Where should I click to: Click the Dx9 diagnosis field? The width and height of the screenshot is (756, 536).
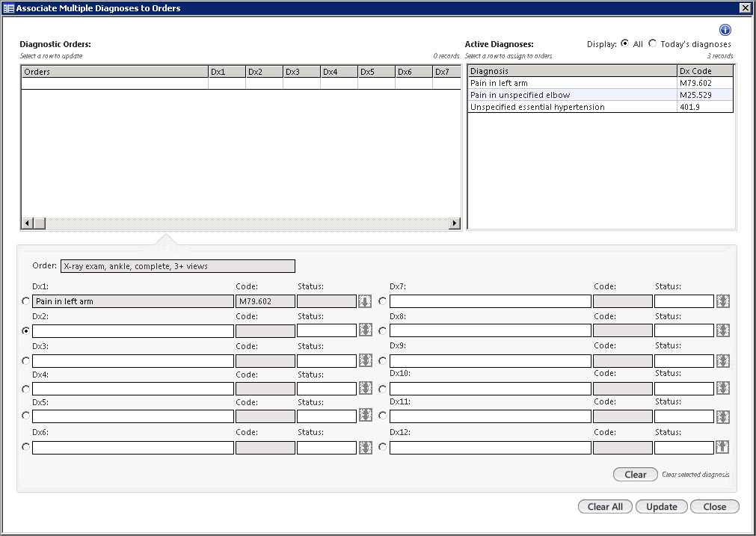point(491,361)
